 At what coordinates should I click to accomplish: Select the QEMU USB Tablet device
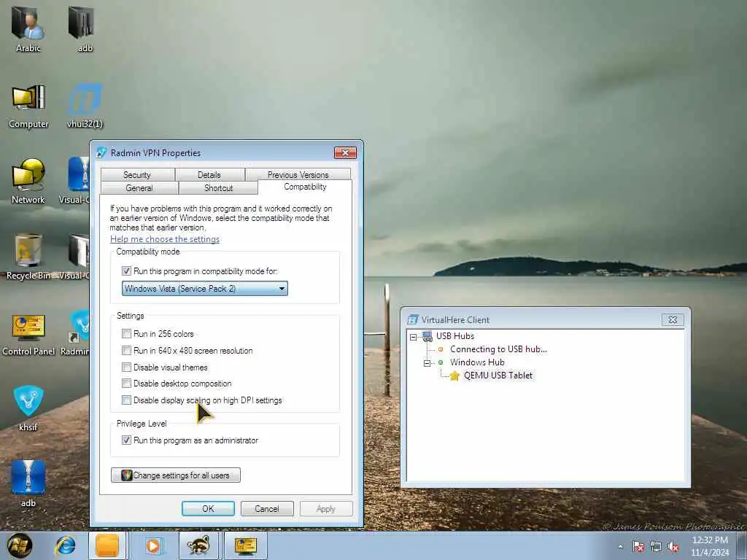(x=498, y=376)
